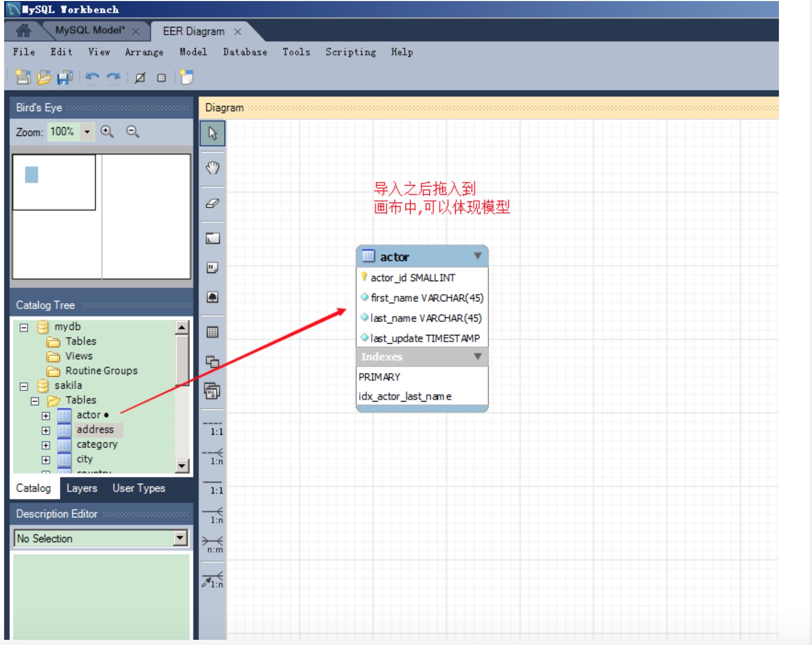The image size is (812, 645).
Task: Expand the actor table node
Action: [x=46, y=416]
